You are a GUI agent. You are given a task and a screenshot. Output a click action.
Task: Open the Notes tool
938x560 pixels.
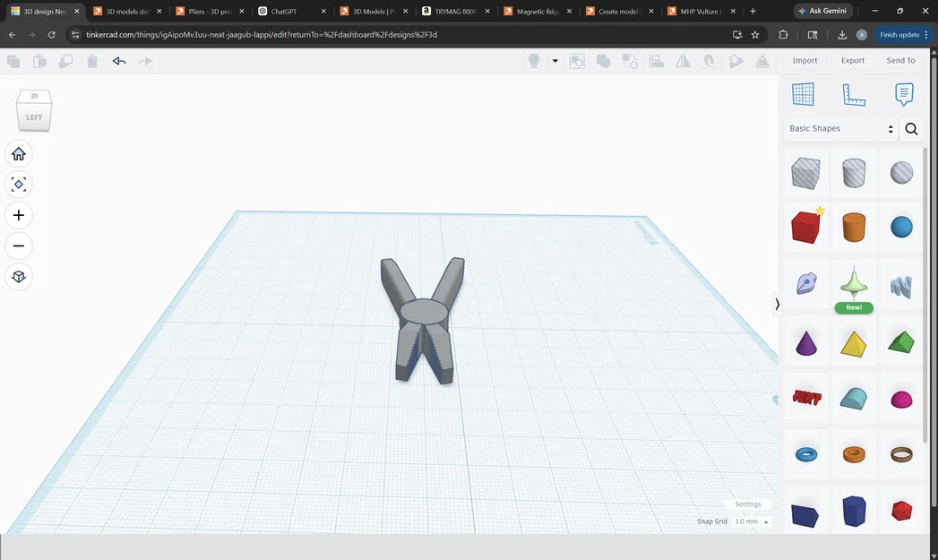point(902,93)
